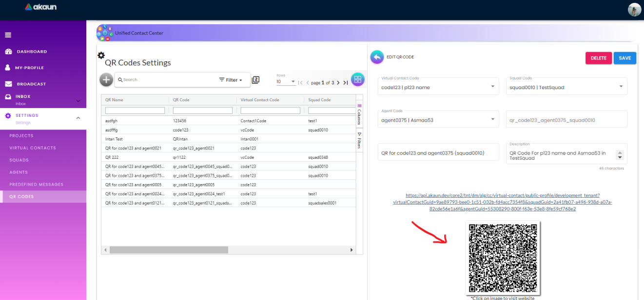This screenshot has height=300, width=644.
Task: Click the add new QR code plus button
Action: coord(106,79)
